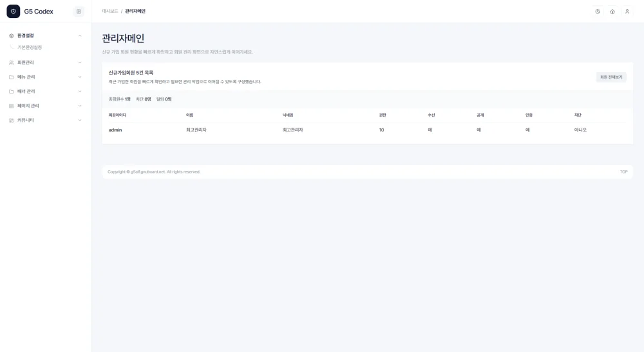Click 최고관리자 in the 이름 column

(x=196, y=130)
